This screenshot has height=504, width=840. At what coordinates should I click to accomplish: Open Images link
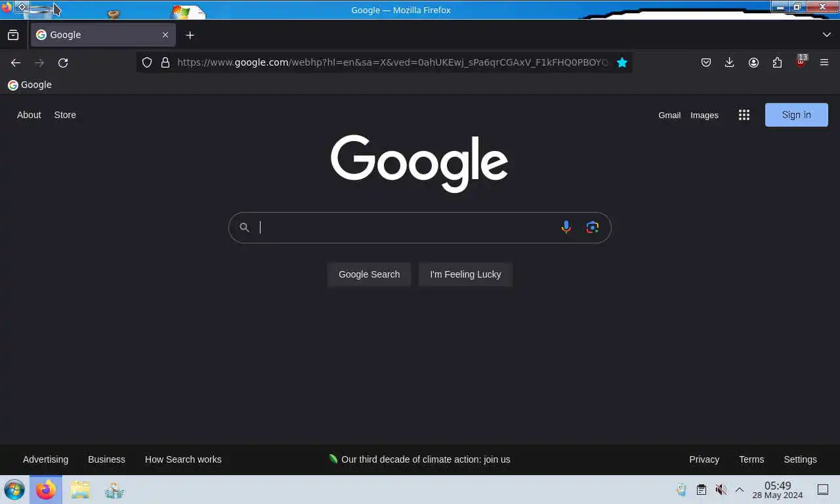point(704,115)
